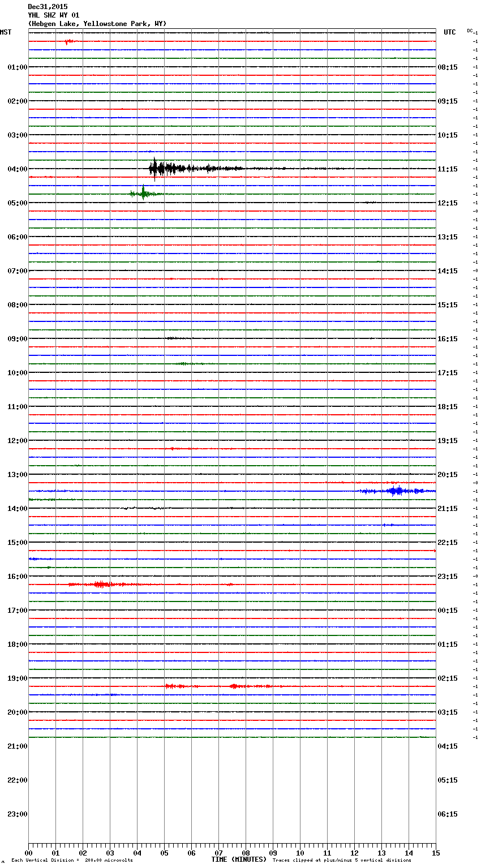Image resolution: width=481 pixels, height=868 pixels.
Task: Click the '09:15' UTC time label
Action: point(448,101)
